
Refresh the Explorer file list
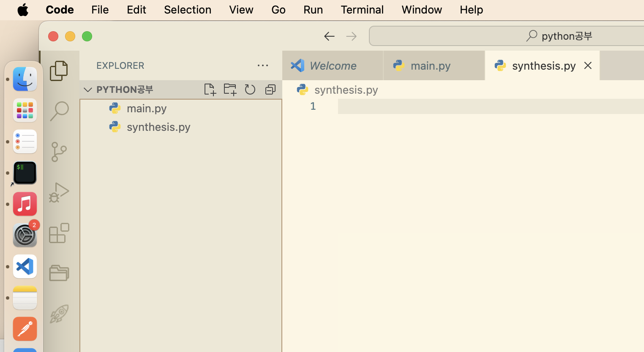[x=250, y=89]
